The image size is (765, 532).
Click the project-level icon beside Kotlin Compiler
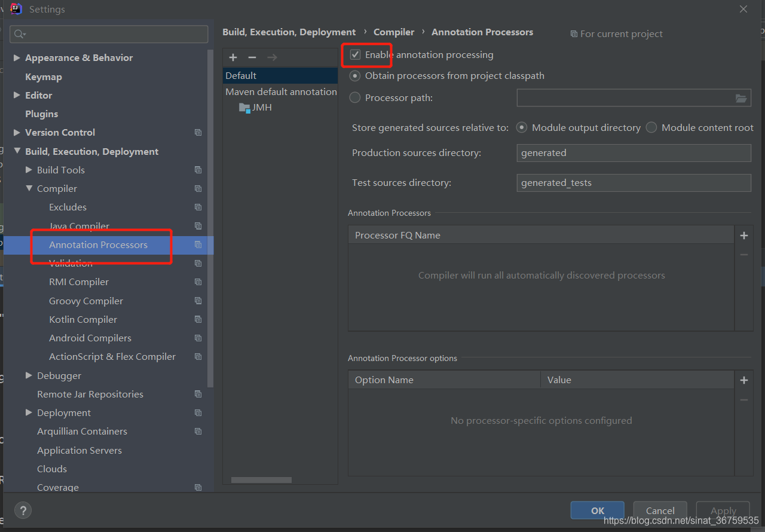pyautogui.click(x=198, y=320)
